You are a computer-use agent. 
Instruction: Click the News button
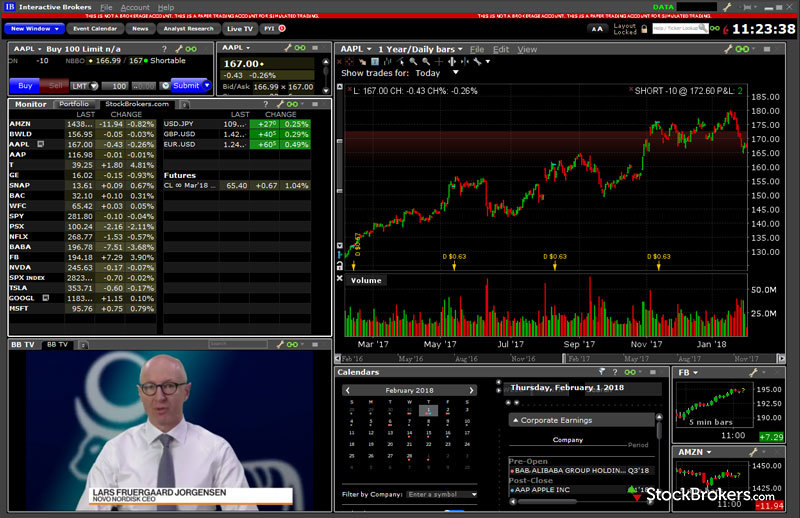[140, 29]
